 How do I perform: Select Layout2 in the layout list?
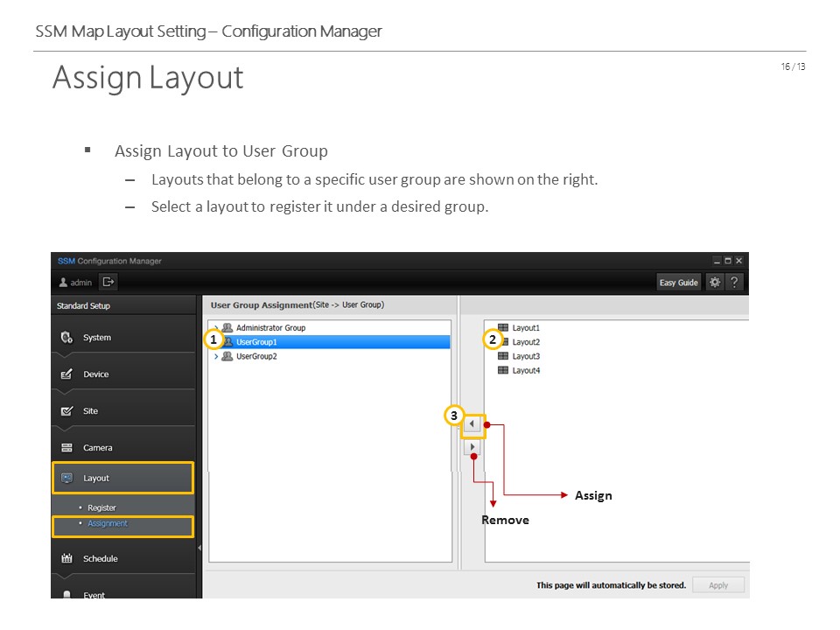click(526, 342)
